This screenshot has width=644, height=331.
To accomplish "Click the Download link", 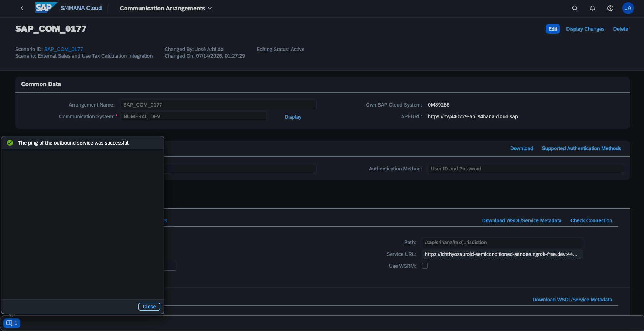I will coord(522,148).
